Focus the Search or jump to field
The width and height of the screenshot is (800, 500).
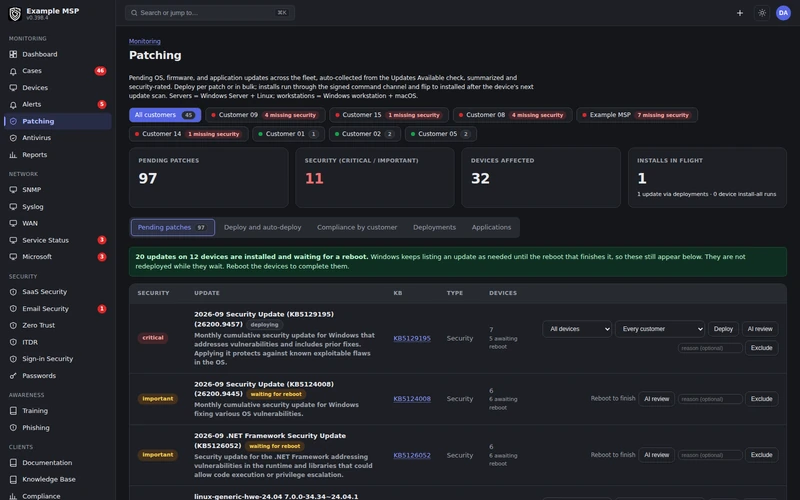[x=210, y=13]
